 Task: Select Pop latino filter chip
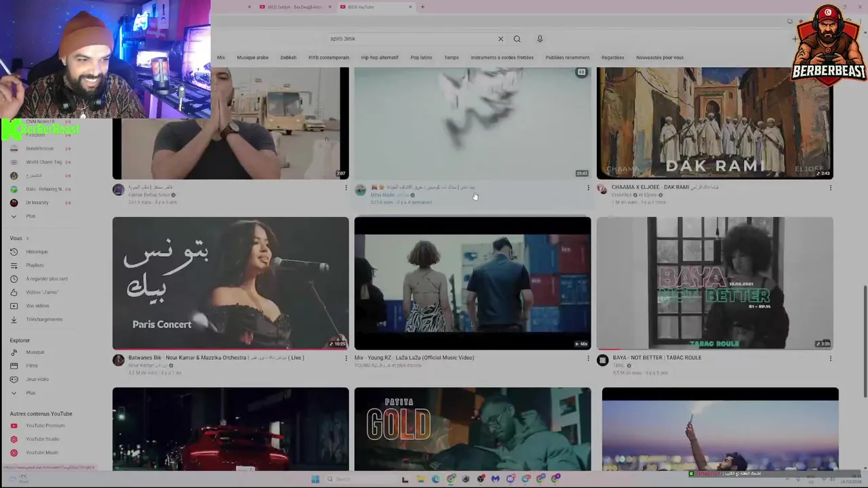(x=421, y=58)
